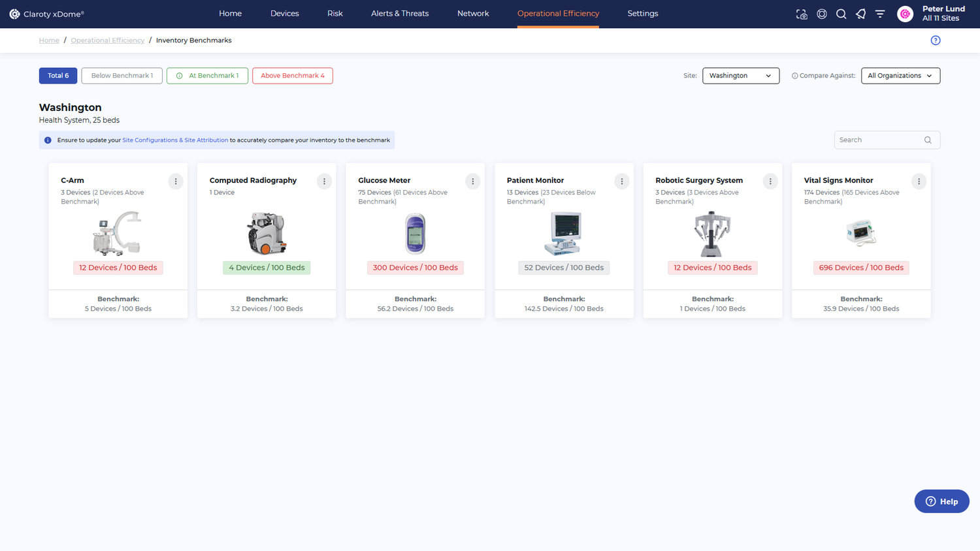Toggle the Below Benchmark 1 filter

pos(122,76)
